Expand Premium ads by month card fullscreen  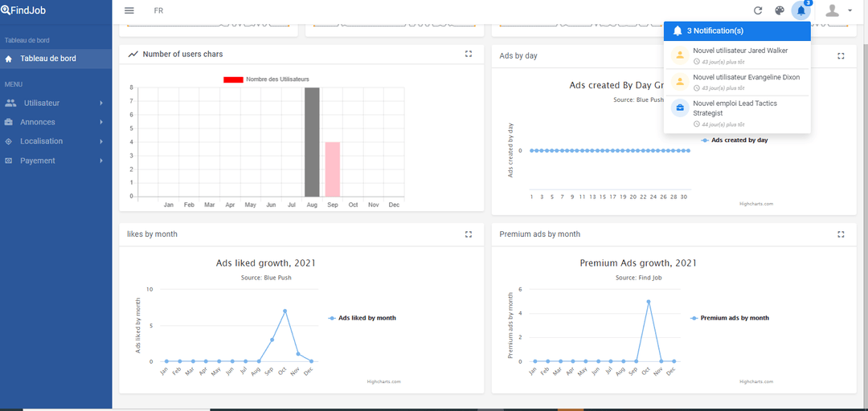841,234
